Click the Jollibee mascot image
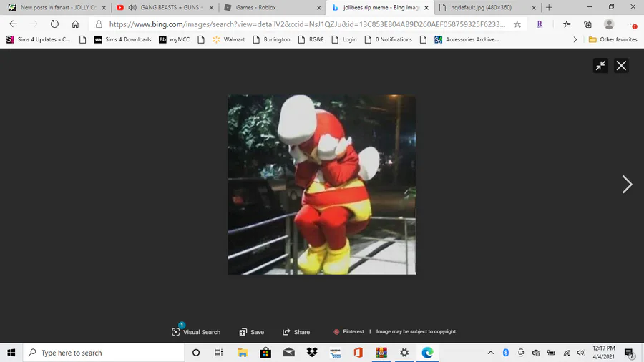 point(321,185)
